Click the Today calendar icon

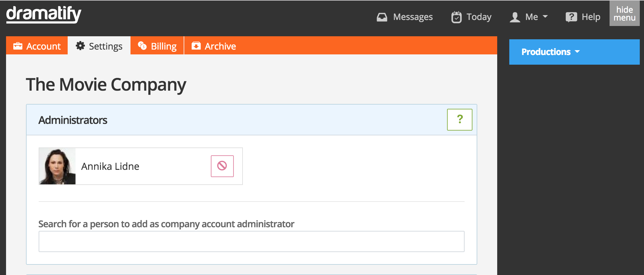tap(456, 17)
